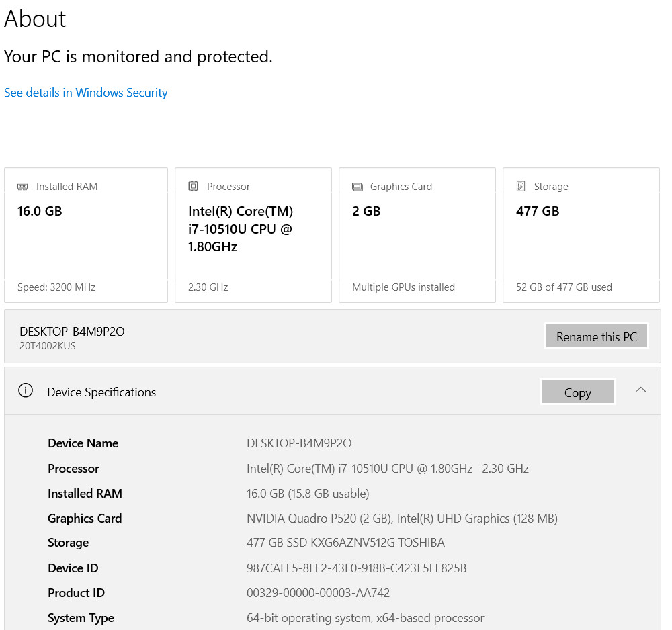Select 16.0 GB (15.8 GB usable) value
This screenshot has height=630, width=672.
308,494
